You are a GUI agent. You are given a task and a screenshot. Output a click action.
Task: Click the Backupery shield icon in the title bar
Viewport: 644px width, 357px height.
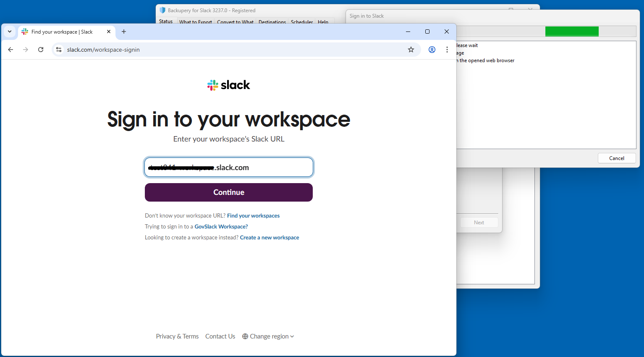(162, 10)
